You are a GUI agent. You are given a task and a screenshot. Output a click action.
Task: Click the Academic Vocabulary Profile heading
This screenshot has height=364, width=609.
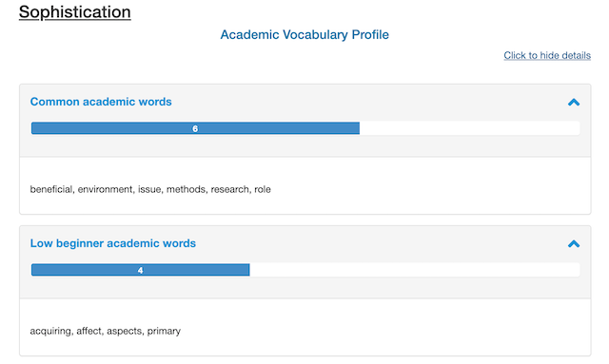(x=304, y=34)
